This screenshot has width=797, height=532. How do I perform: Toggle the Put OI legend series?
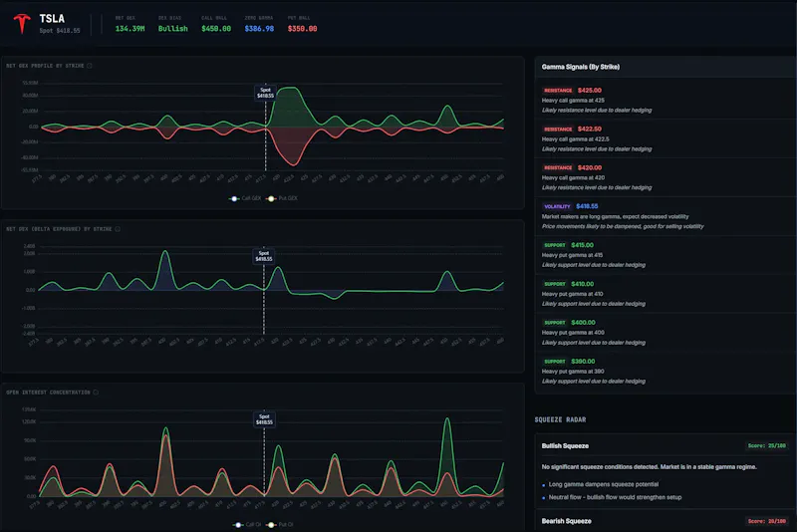pos(280,524)
